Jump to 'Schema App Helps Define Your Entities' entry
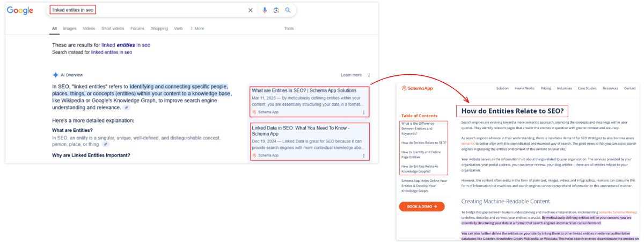 coord(424,186)
